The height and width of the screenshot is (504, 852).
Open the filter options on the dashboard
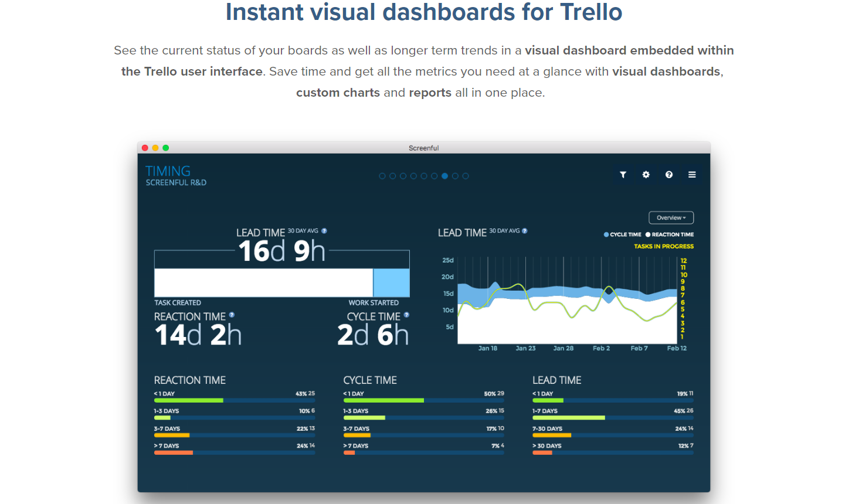coord(623,174)
